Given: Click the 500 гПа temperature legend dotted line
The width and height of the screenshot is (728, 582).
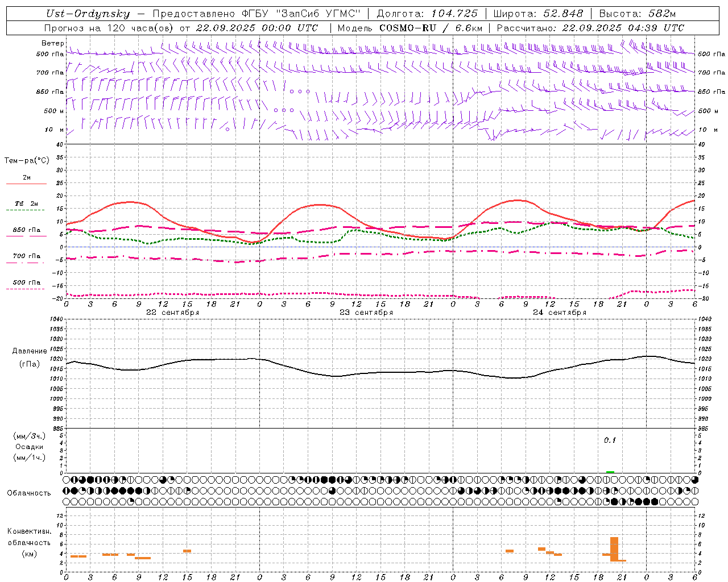Looking at the screenshot, I should [25, 289].
